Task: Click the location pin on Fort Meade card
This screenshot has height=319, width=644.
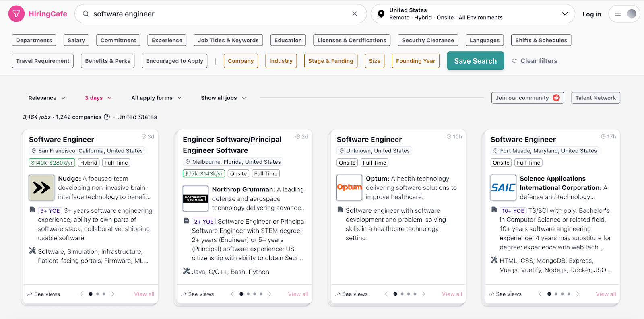Action: click(495, 151)
